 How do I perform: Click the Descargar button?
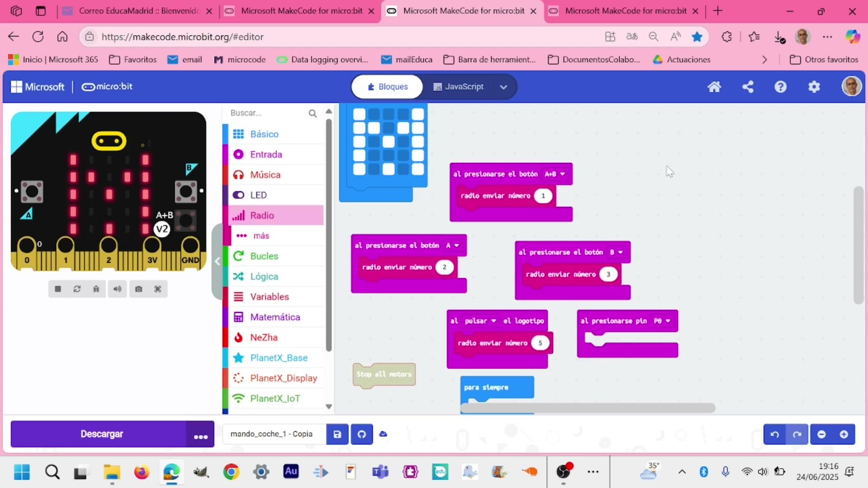click(101, 434)
